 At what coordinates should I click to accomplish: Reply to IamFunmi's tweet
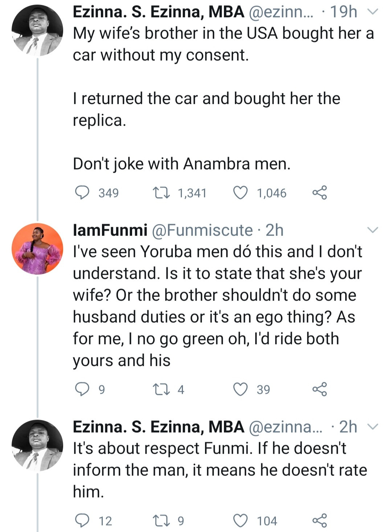(x=82, y=389)
